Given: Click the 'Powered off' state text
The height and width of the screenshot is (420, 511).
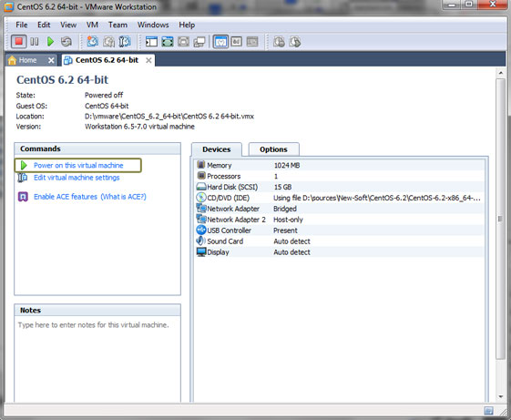Looking at the screenshot, I should coord(104,96).
